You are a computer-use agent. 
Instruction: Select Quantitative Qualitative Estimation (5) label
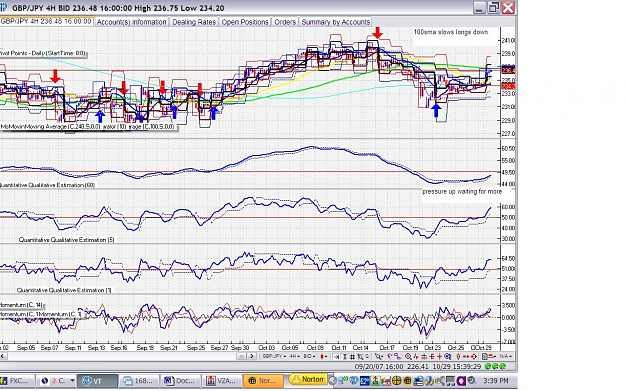(67, 240)
